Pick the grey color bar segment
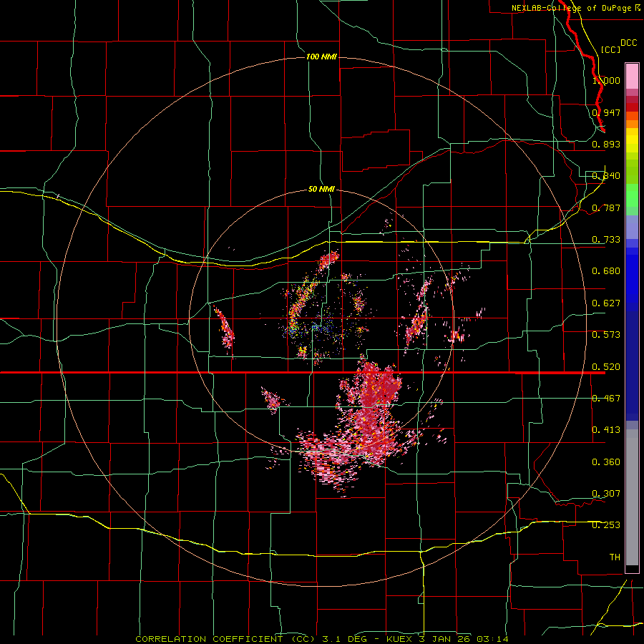Screen dimensions: 644x644 tap(632, 497)
